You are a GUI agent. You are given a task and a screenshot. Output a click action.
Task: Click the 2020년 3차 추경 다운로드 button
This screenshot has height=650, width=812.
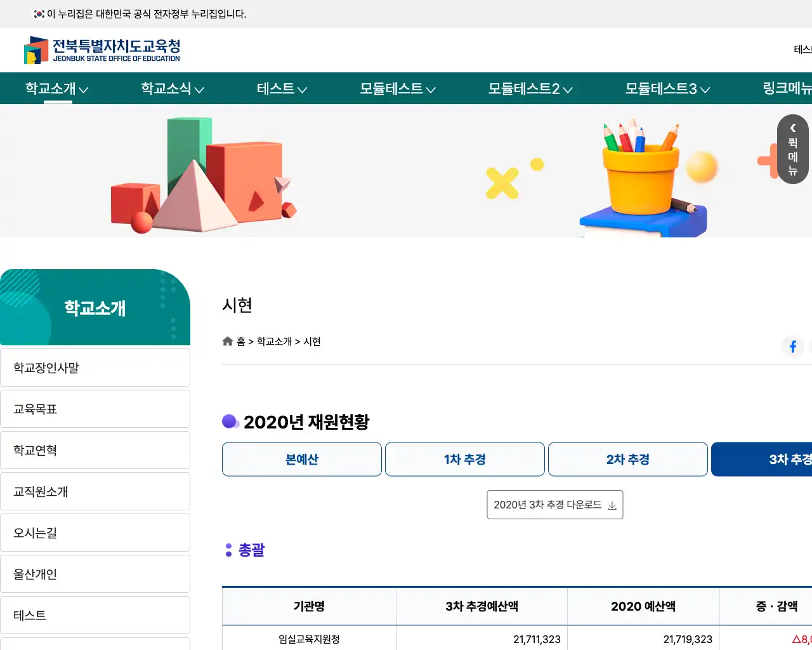[x=555, y=505]
